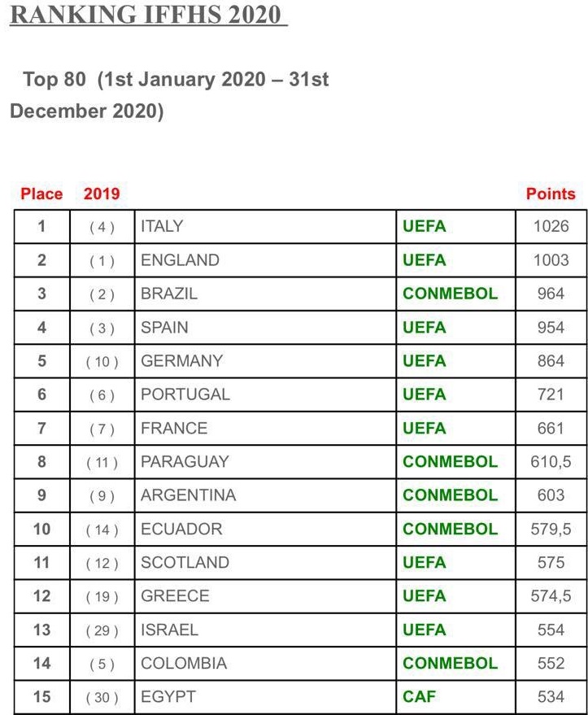
Task: Click the UEFA label beside France
Action: point(425,428)
